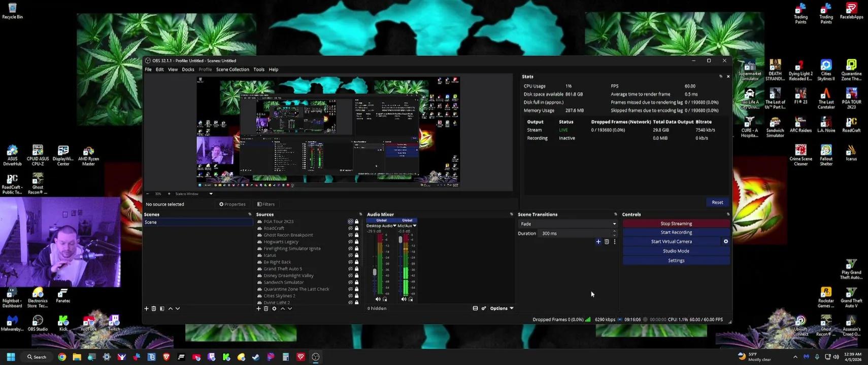This screenshot has width=868, height=365.
Task: Increase transition duration with up arrow
Action: tap(614, 231)
